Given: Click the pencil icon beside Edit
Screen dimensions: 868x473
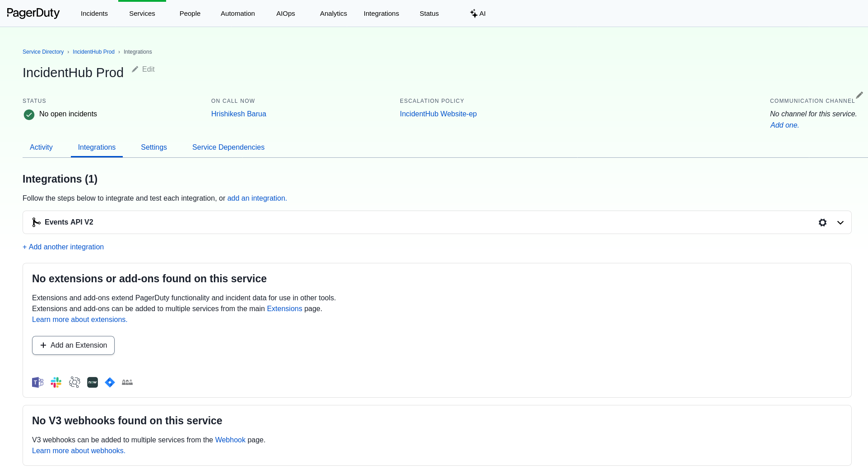Looking at the screenshot, I should coord(135,69).
